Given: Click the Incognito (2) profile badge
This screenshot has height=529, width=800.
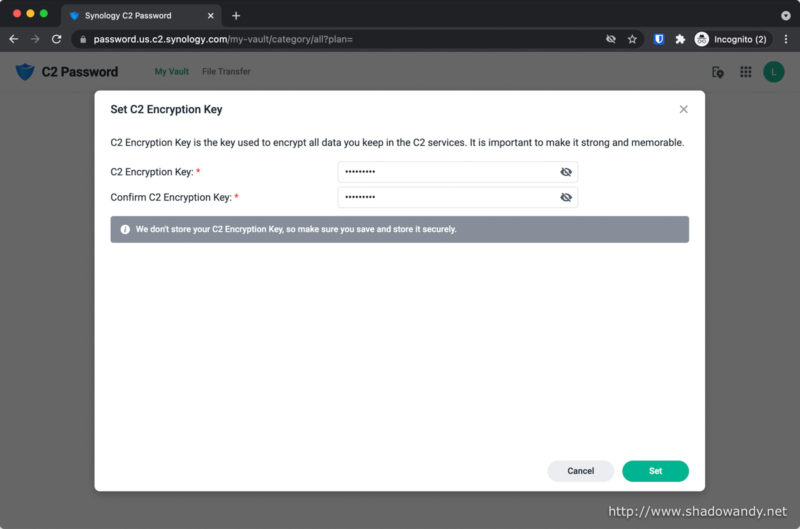Looking at the screenshot, I should (731, 39).
